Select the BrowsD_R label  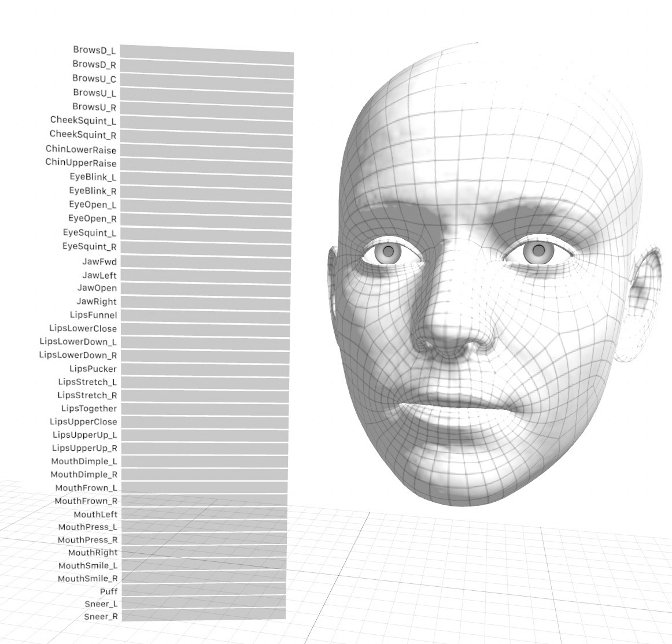coord(94,64)
